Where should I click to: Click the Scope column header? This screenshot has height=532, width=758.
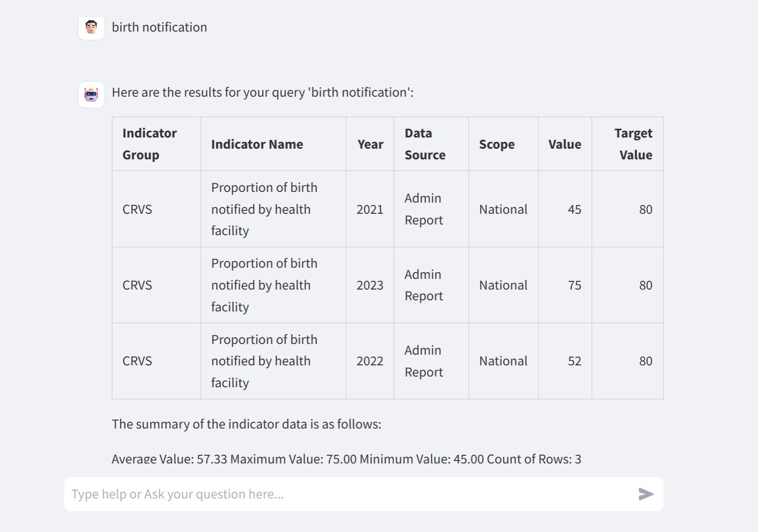496,144
